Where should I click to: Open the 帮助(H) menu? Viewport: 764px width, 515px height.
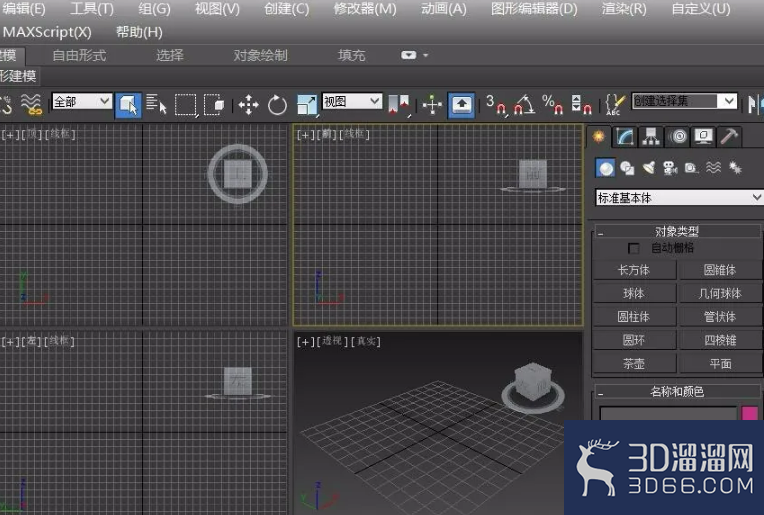139,32
